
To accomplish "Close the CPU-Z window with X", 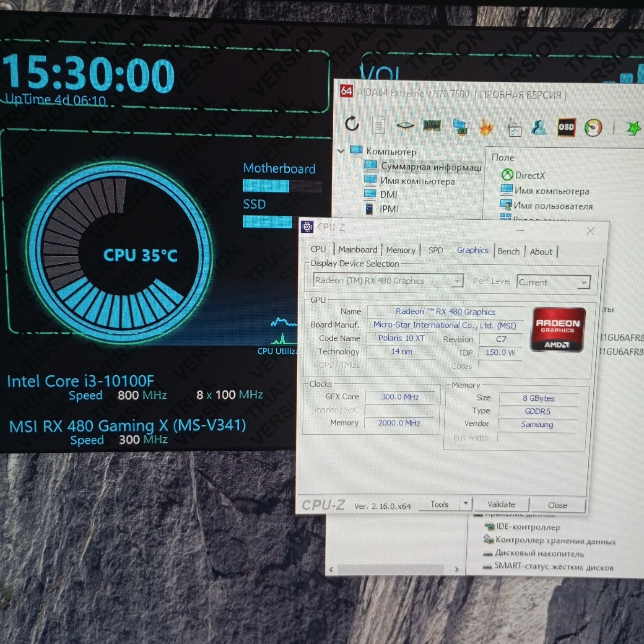I will [590, 231].
